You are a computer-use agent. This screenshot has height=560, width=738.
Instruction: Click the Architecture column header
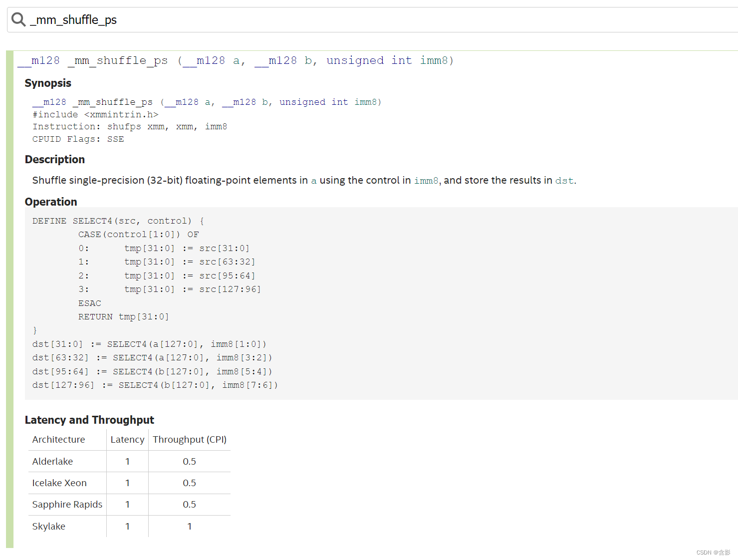(x=58, y=439)
